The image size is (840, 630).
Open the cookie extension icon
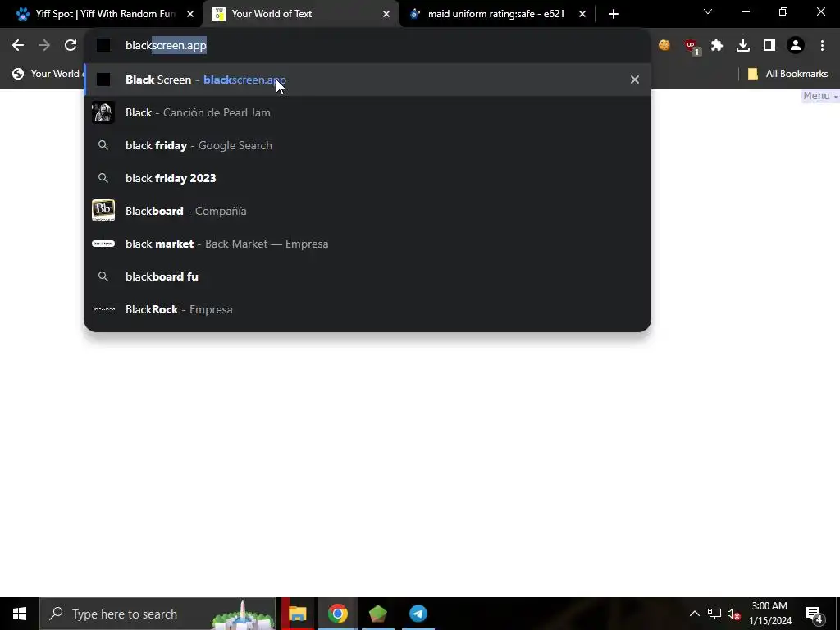tap(664, 46)
